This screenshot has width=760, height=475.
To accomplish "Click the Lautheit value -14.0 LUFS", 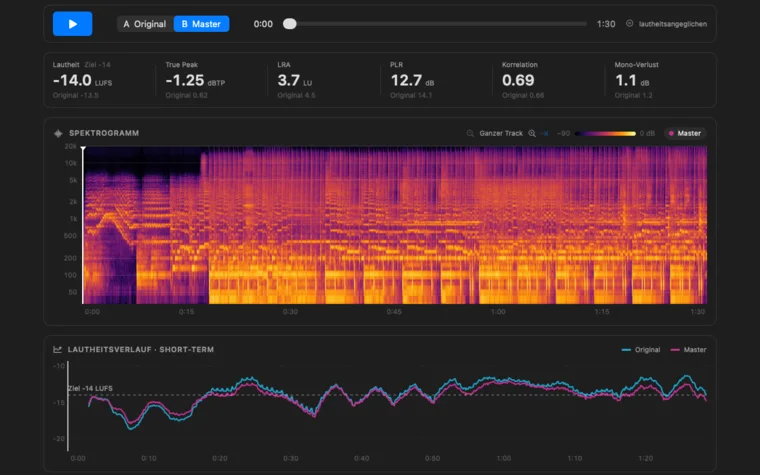I will tap(82, 80).
